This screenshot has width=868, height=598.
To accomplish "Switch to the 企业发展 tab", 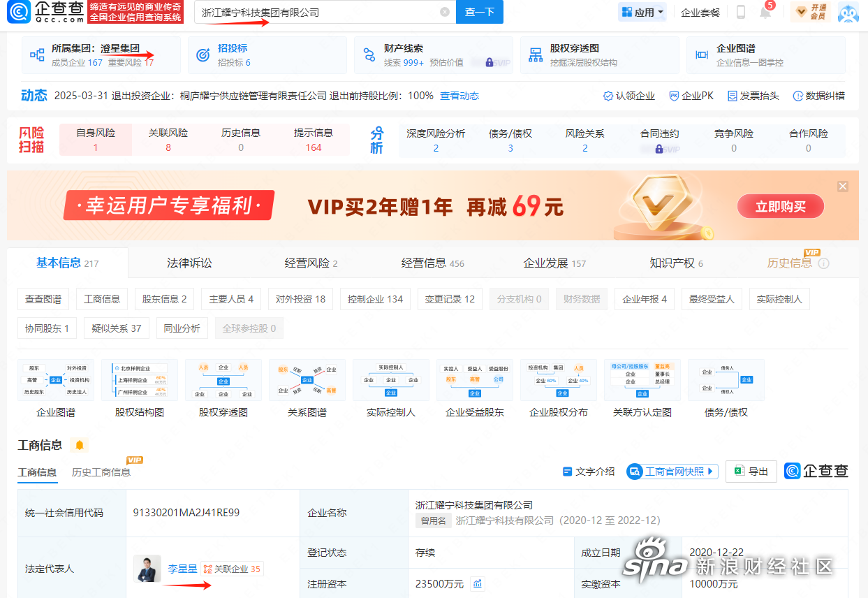I will click(554, 263).
